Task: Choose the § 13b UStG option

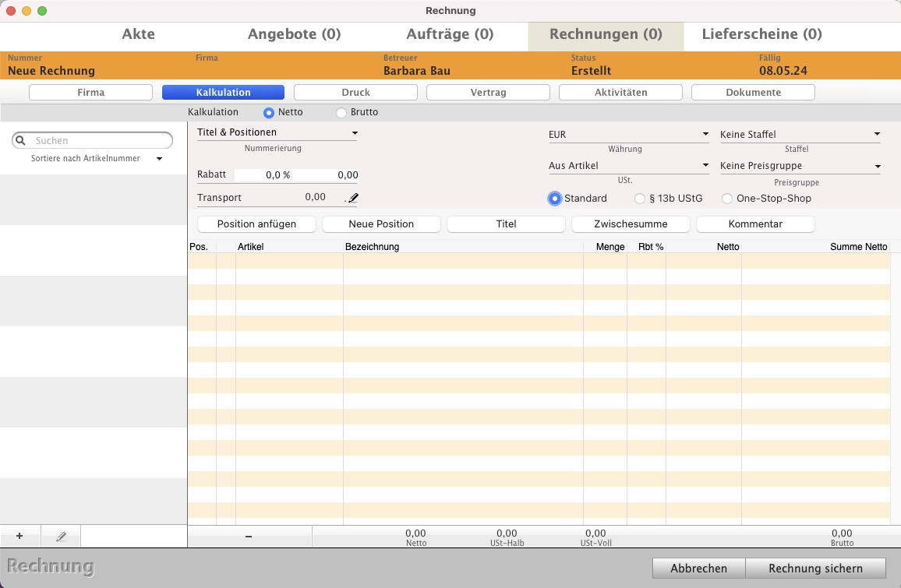Action: point(640,199)
